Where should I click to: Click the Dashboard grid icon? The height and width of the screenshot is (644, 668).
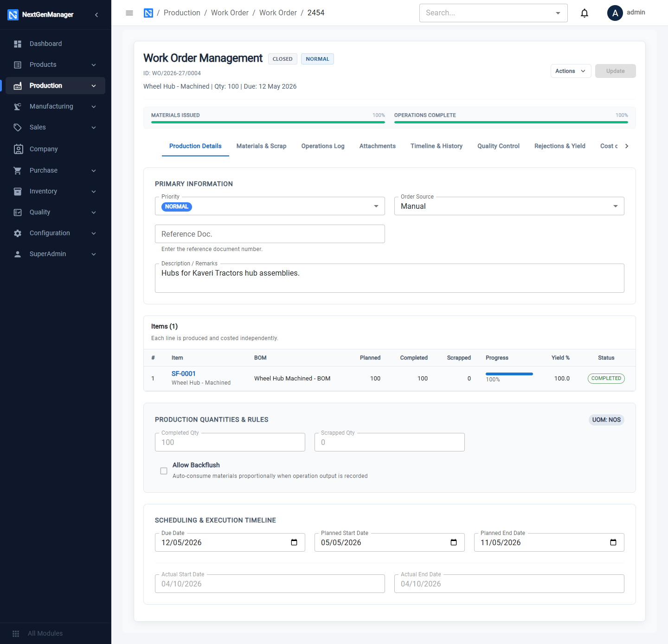18,44
